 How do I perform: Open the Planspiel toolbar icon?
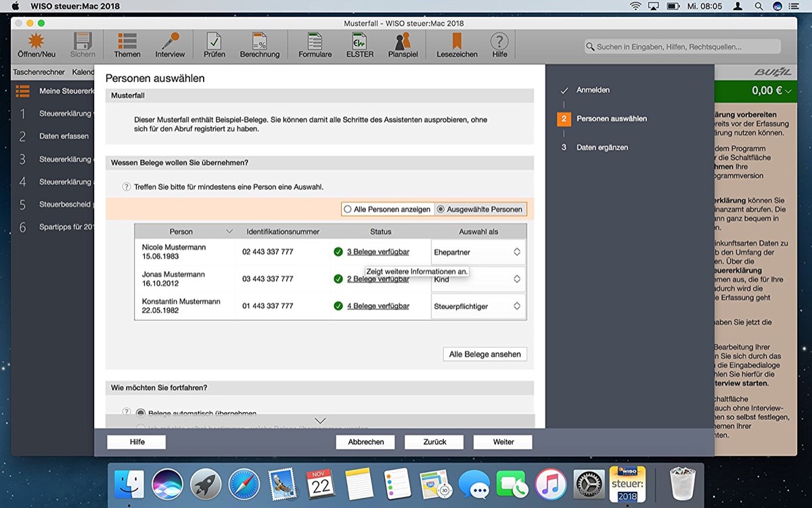tap(403, 42)
